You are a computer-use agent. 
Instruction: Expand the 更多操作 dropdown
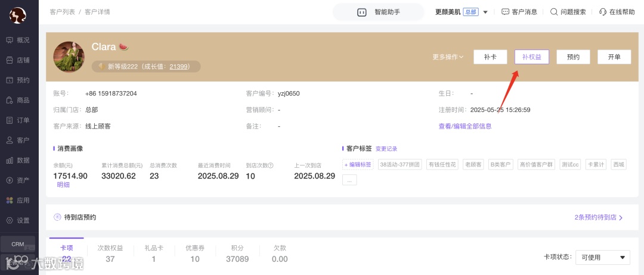point(448,57)
